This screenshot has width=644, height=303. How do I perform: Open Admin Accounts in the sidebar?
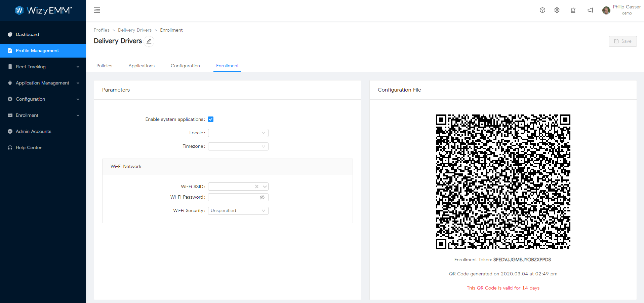[x=43, y=131]
